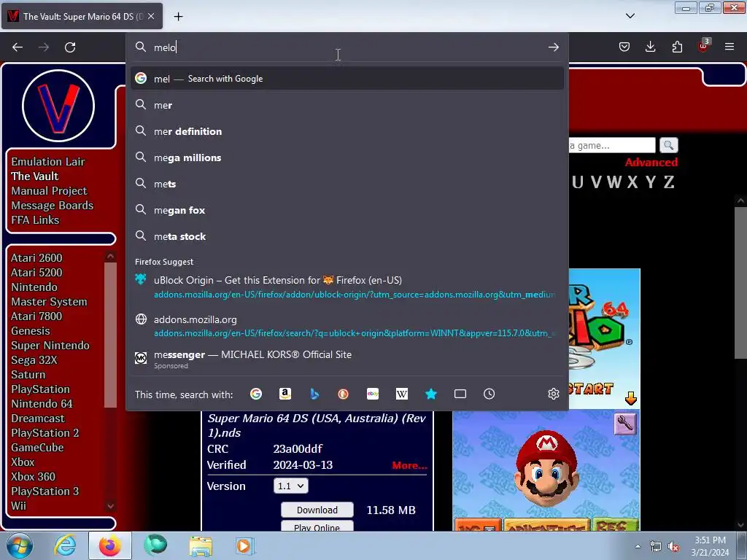Search this time with Wikipedia icon

tap(402, 394)
